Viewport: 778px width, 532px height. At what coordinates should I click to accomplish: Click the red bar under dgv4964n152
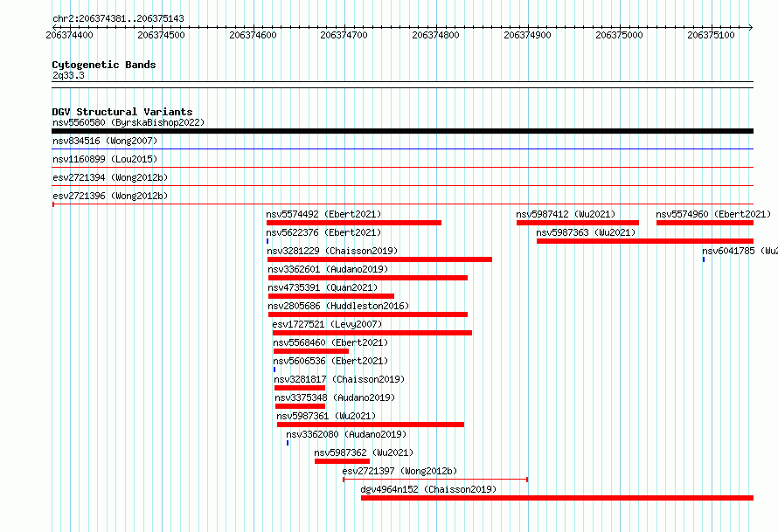pyautogui.click(x=557, y=498)
